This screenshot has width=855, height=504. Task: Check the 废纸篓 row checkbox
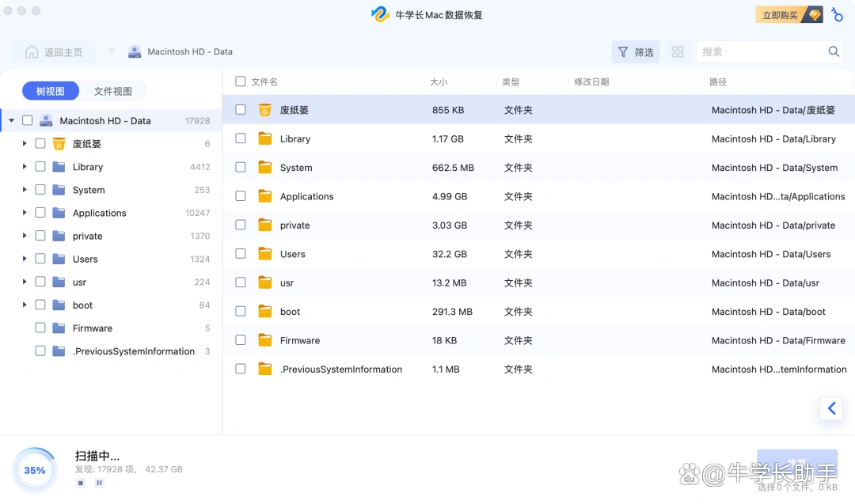240,109
